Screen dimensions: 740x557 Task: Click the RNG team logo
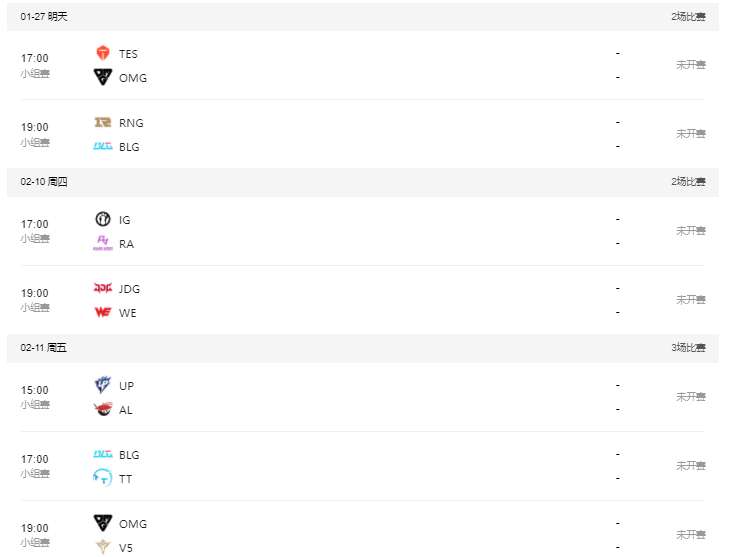102,123
